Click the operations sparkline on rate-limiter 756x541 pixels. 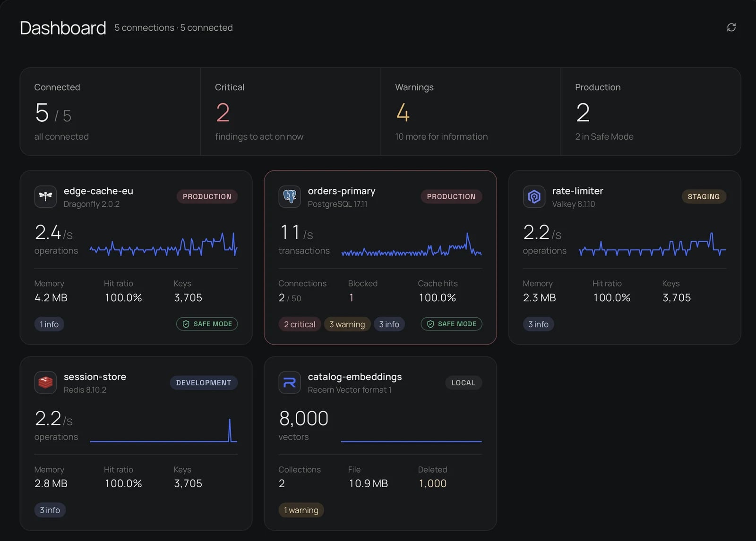click(652, 244)
